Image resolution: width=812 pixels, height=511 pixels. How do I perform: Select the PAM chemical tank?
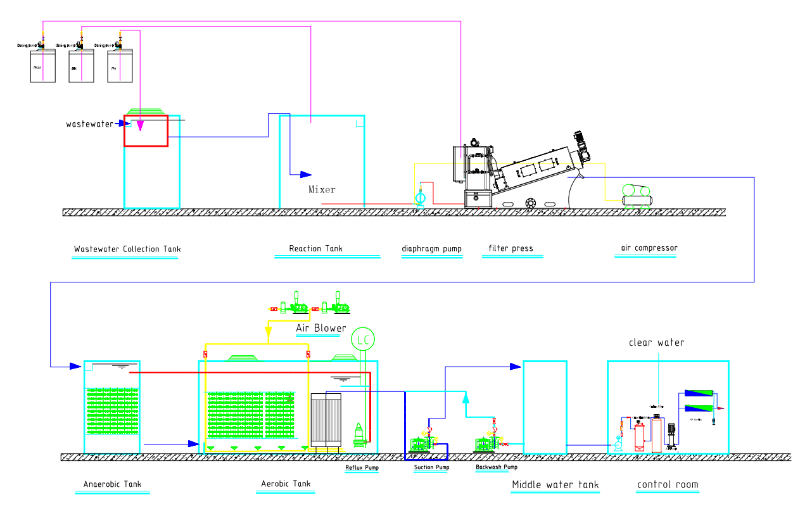[x=43, y=66]
